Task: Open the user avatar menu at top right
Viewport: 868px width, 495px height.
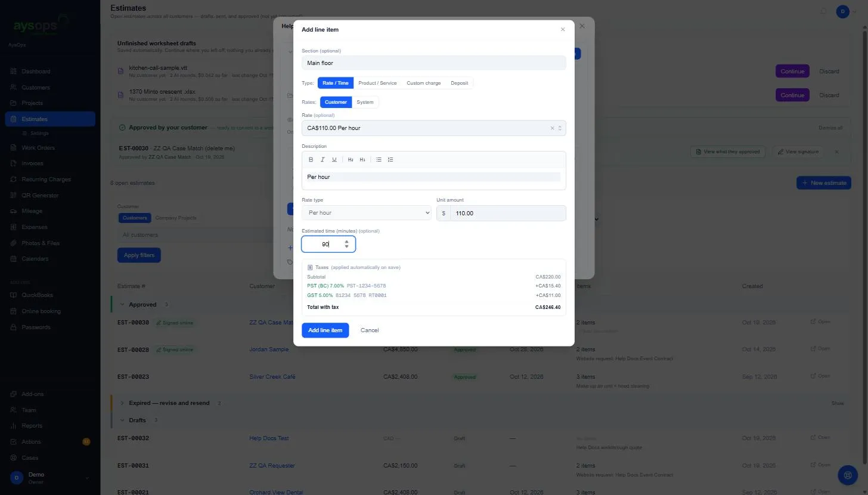Action: 842,11
